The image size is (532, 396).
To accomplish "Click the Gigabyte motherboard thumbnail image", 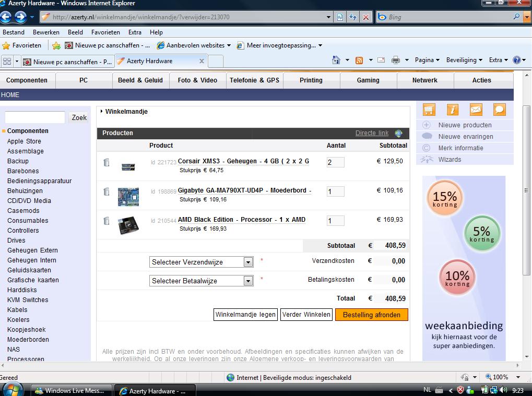I will coord(128,197).
